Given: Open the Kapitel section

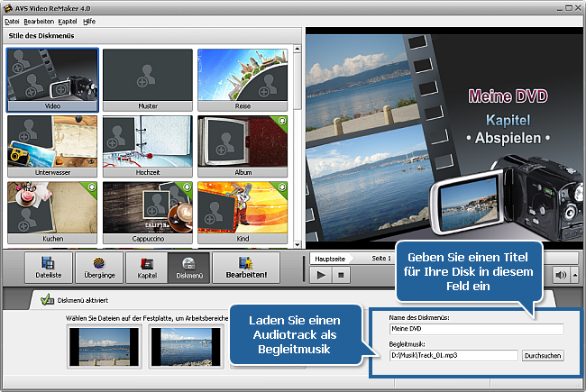Looking at the screenshot, I should tap(146, 268).
